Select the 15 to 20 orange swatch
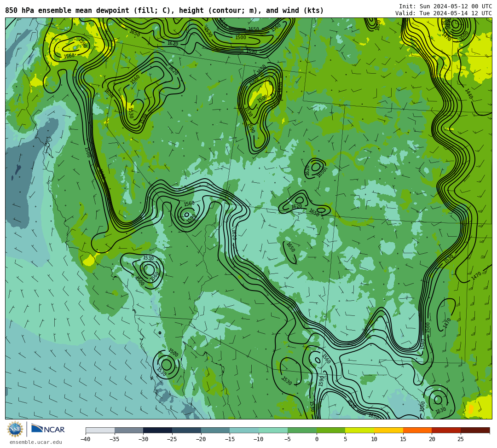497x448 pixels. (x=417, y=430)
